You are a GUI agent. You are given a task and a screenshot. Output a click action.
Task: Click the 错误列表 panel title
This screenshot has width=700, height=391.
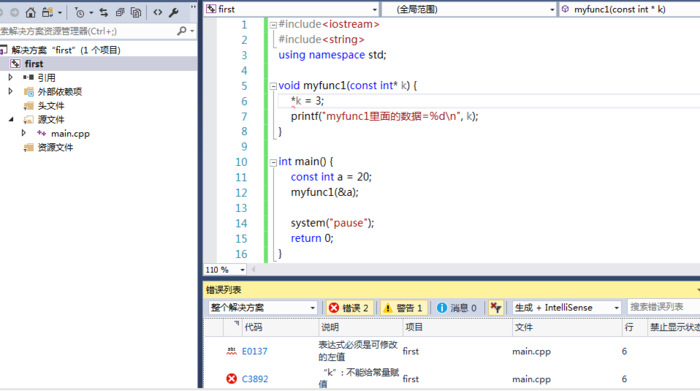224,290
